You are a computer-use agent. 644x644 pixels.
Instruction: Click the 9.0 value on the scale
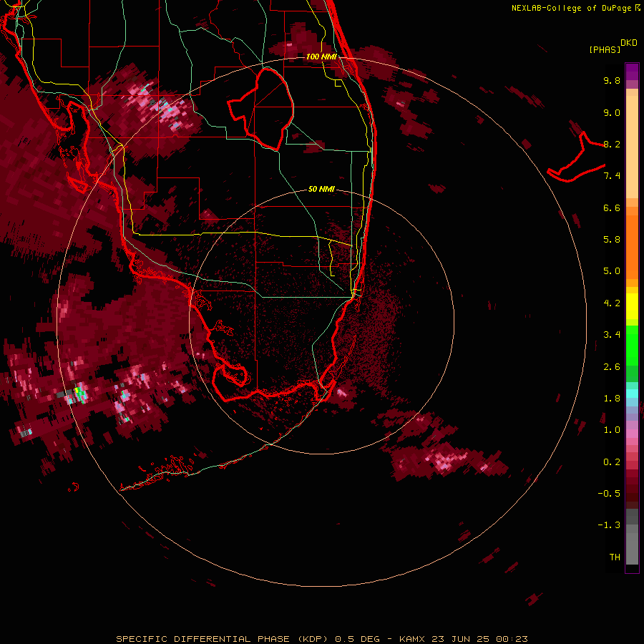pos(612,112)
